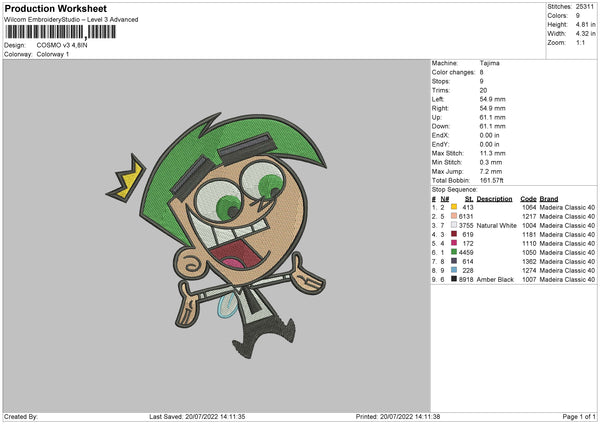
Task: Click the Amber Black thread swatch
Action: [454, 279]
